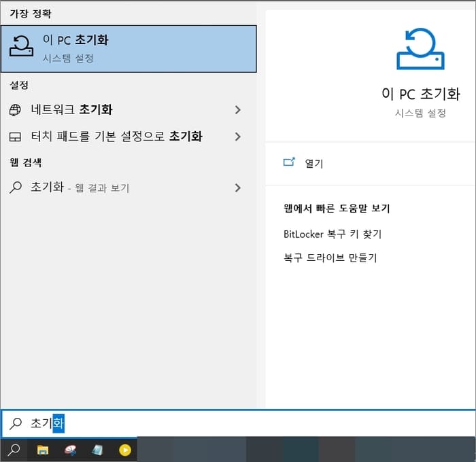476x462 pixels.
Task: Open the yellow play button taskbar app
Action: pos(124,450)
